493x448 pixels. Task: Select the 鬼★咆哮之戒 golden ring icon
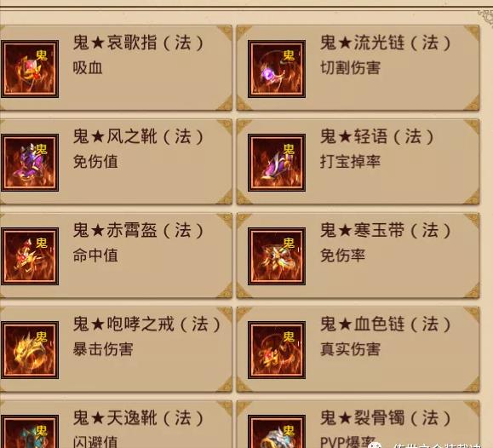pos(30,350)
